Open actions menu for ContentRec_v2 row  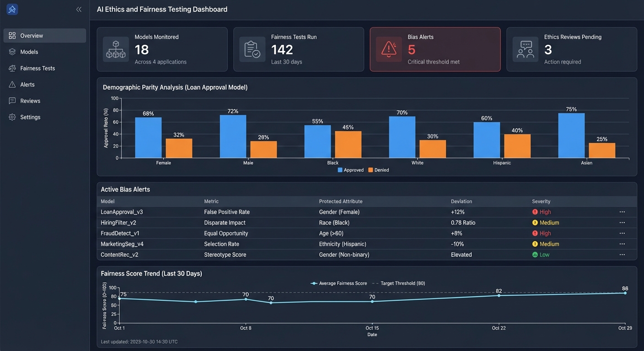(x=622, y=255)
